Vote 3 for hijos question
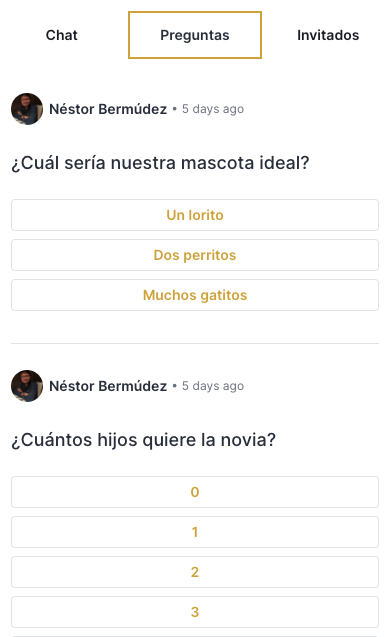Image resolution: width=387 pixels, height=637 pixels. tap(195, 612)
